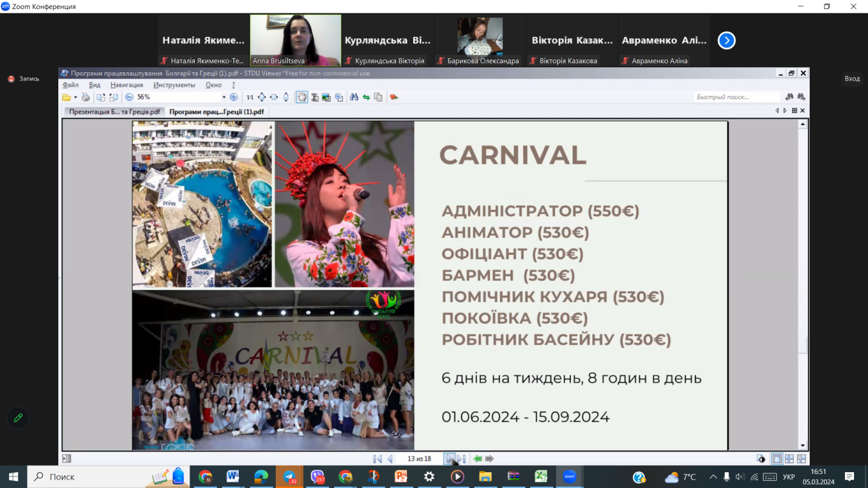Open the Инструменты menu
Image resolution: width=868 pixels, height=488 pixels.
pyautogui.click(x=174, y=85)
